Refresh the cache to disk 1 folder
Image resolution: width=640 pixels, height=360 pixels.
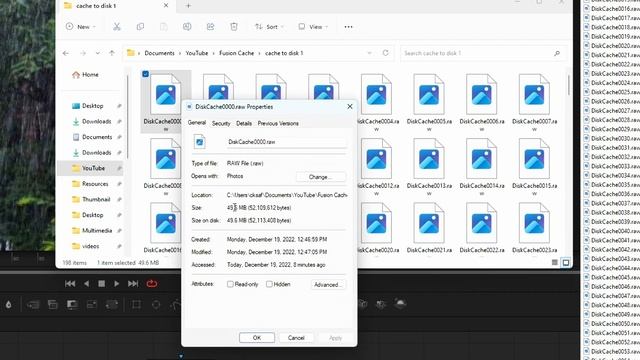point(385,53)
